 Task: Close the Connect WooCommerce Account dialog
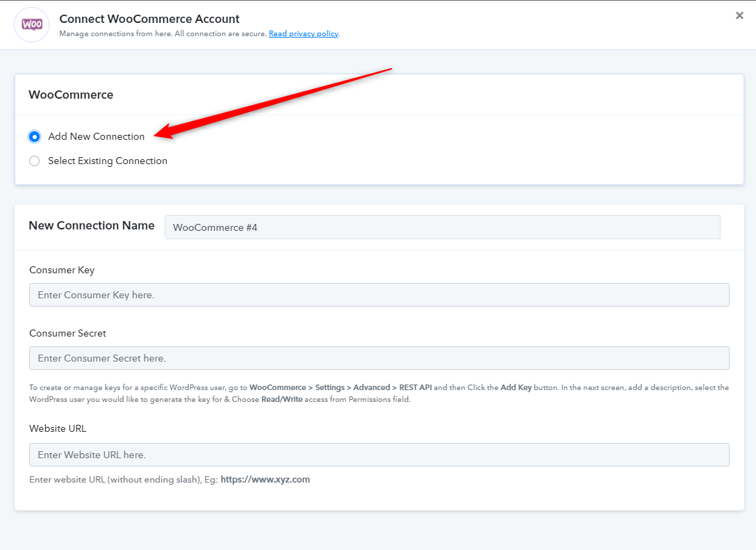coord(739,15)
